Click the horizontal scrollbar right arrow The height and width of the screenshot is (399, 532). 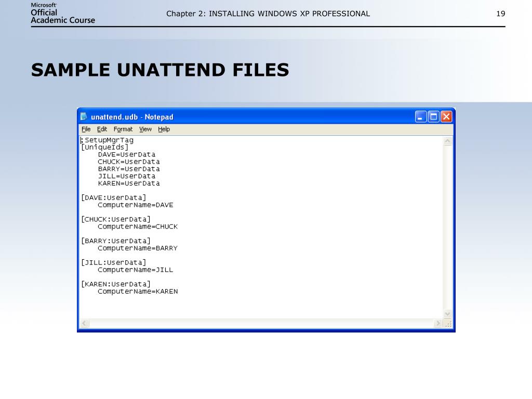click(438, 323)
